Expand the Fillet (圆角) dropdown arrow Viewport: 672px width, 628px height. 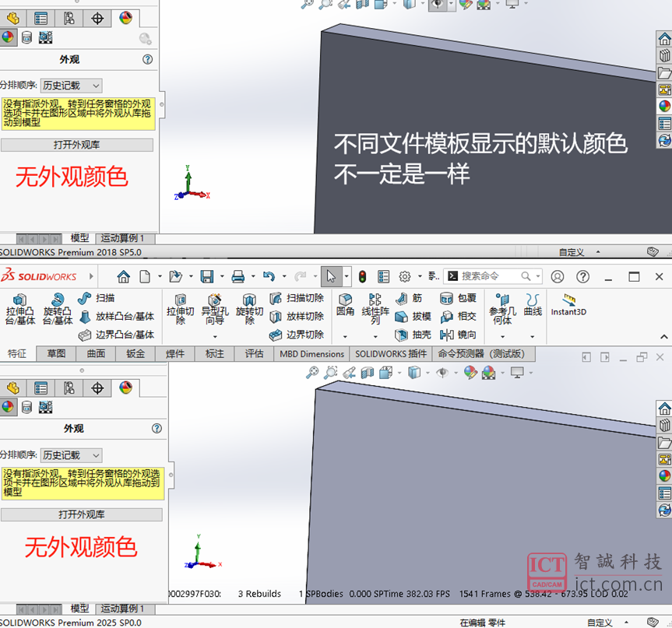(345, 337)
